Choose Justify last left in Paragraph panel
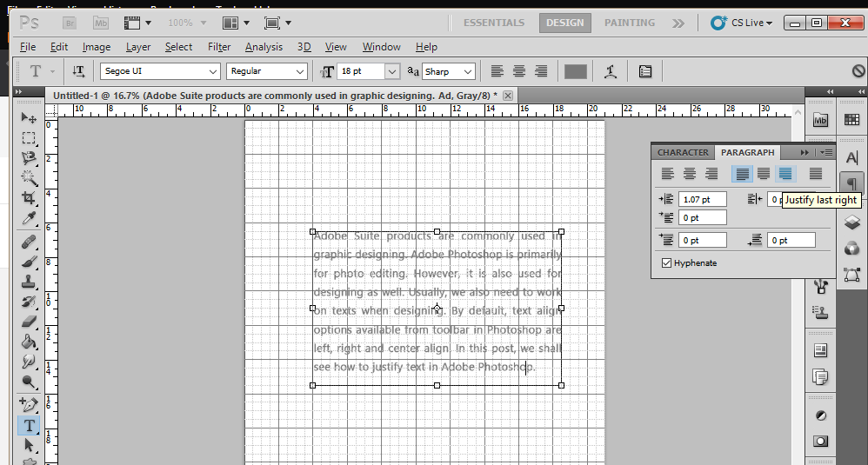Image resolution: width=868 pixels, height=465 pixels. tap(742, 174)
